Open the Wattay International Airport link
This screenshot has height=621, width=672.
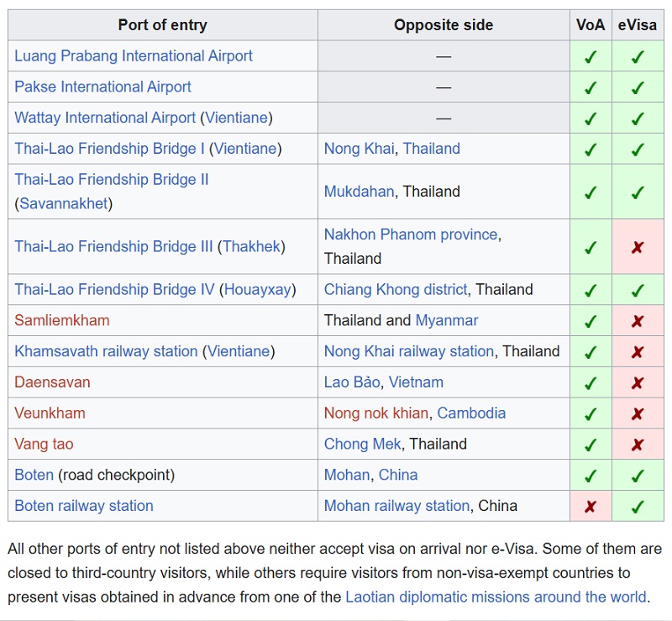coord(105,118)
